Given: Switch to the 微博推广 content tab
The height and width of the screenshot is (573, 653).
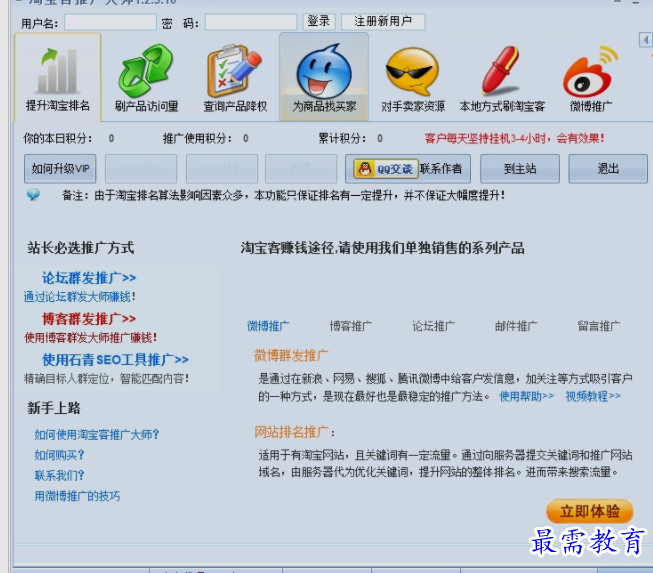Looking at the screenshot, I should (268, 326).
